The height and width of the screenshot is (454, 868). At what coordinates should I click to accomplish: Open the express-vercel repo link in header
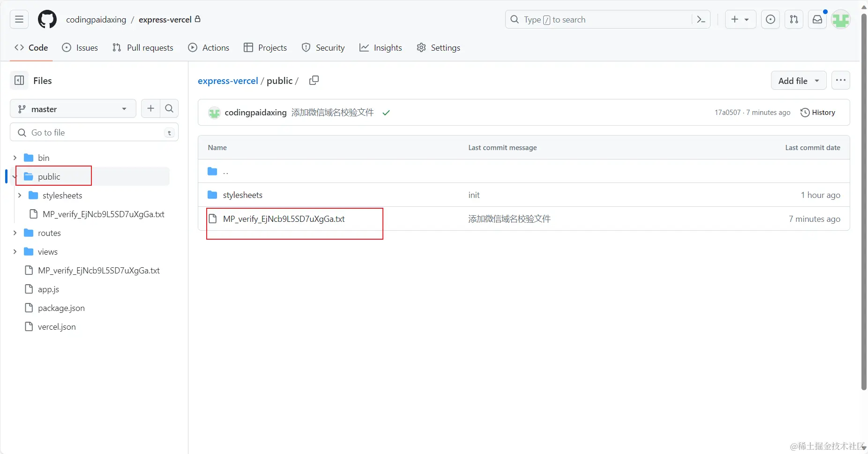[x=165, y=20]
